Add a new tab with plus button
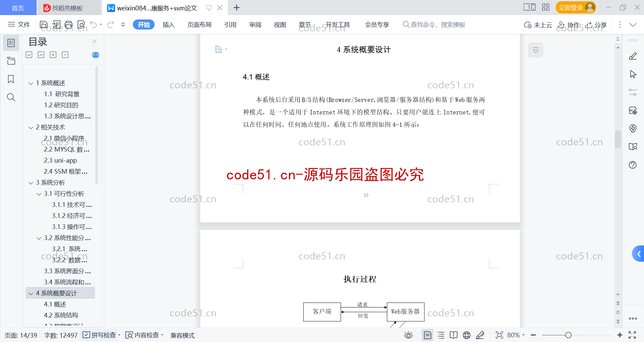The height and width of the screenshot is (342, 644). point(236,8)
